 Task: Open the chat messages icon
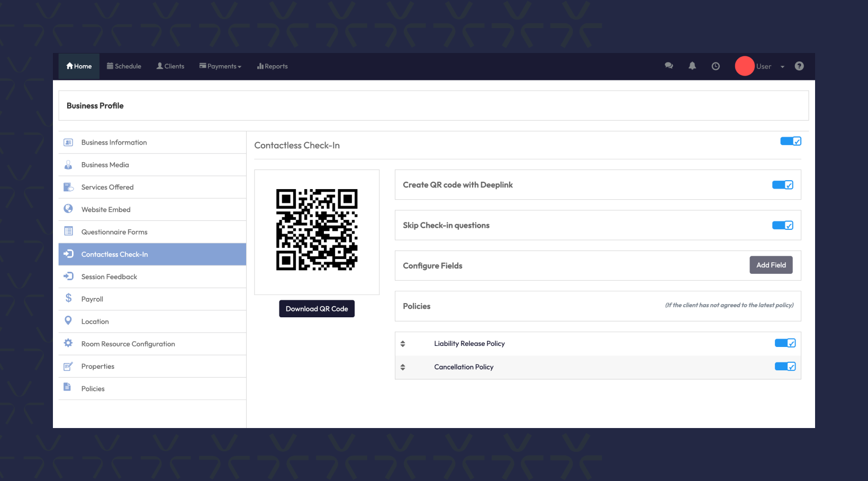click(x=669, y=66)
